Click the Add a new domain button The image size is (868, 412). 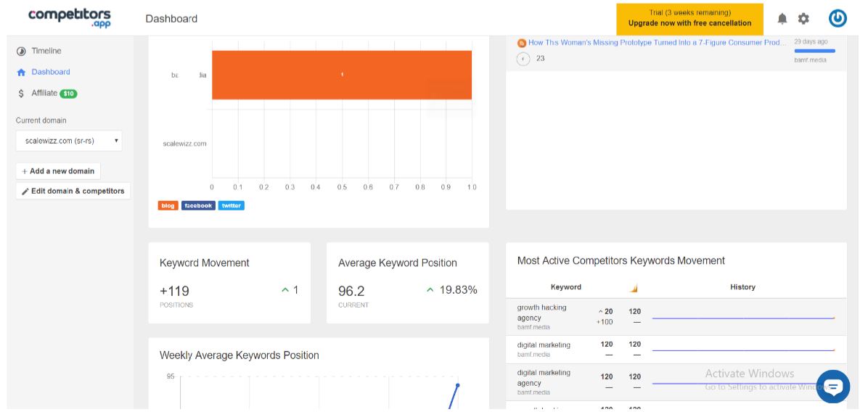[58, 171]
